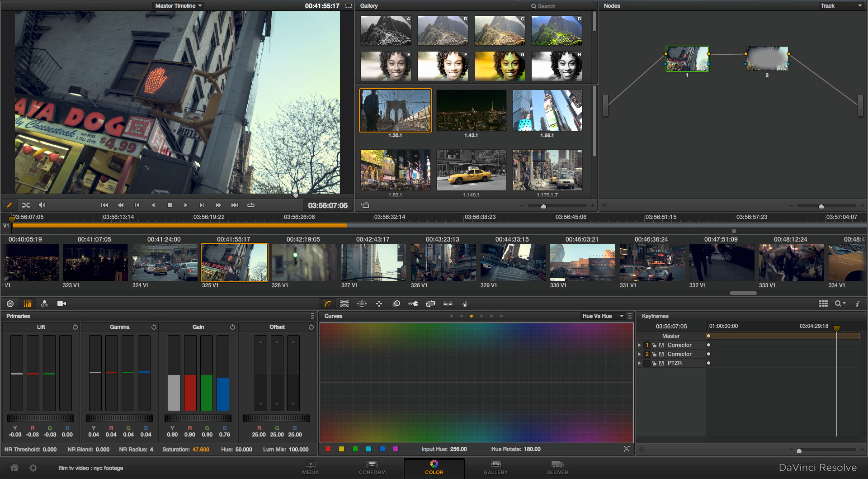Select the red hue color swatch
This screenshot has height=479, width=868.
(328, 449)
